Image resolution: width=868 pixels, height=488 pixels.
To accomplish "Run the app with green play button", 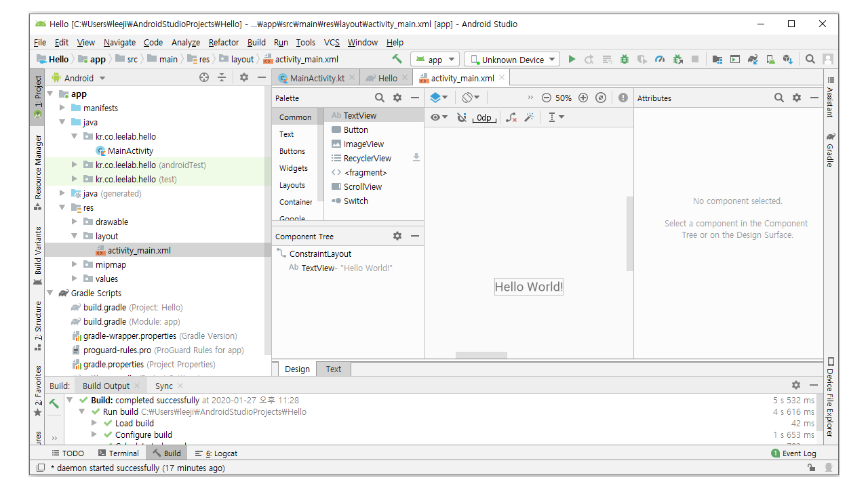I will pos(572,60).
